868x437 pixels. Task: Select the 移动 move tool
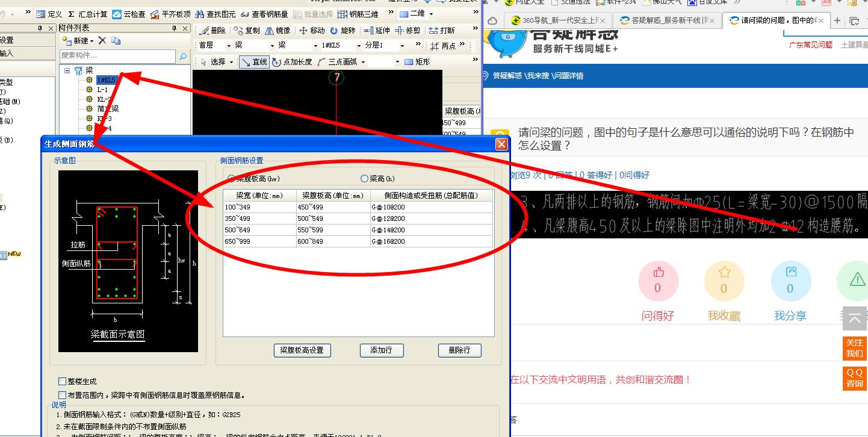point(312,30)
